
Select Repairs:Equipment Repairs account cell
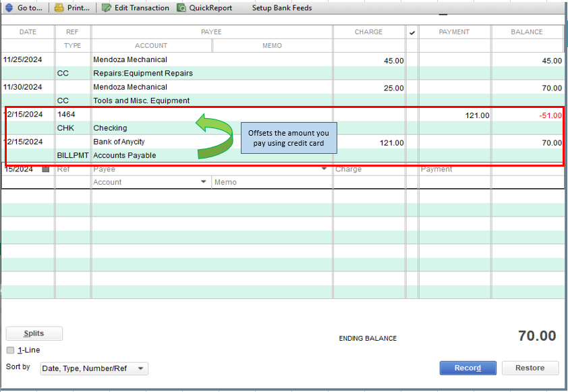(x=143, y=73)
